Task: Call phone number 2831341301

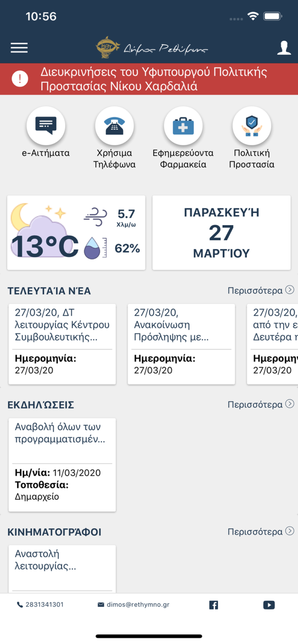Action: click(x=40, y=604)
